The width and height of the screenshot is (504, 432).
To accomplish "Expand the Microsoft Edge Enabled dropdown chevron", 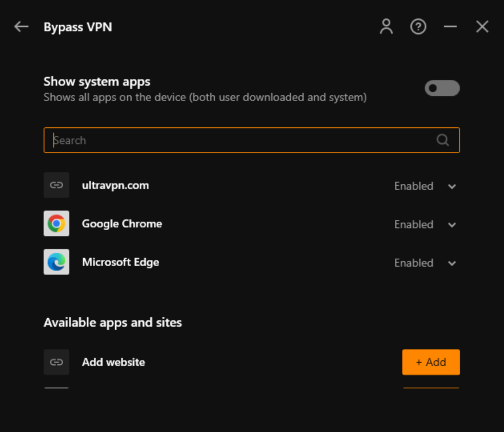I will (x=452, y=263).
